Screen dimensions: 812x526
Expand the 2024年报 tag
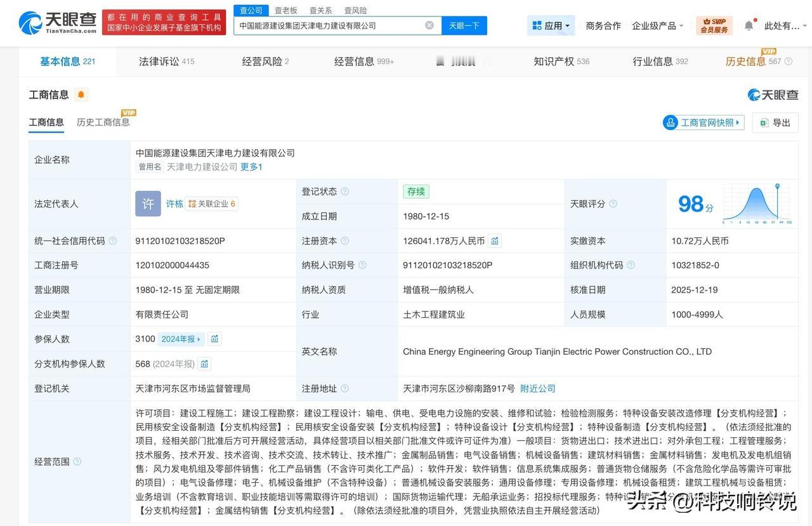(181, 339)
